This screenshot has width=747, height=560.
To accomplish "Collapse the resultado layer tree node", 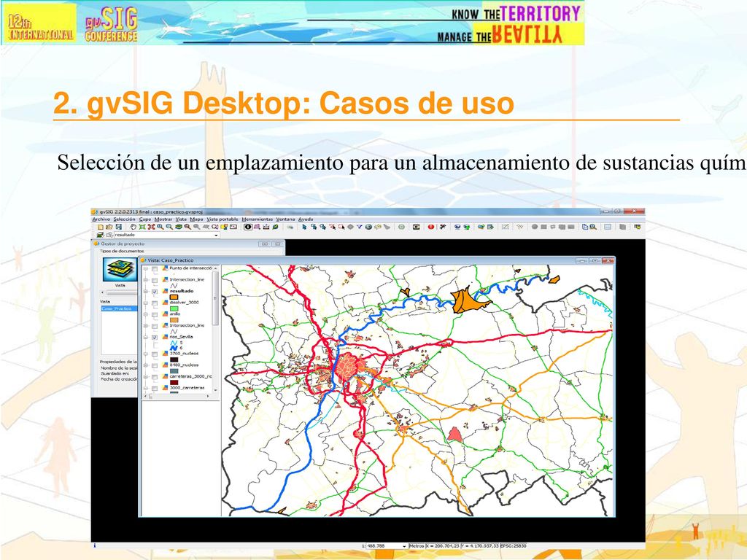I will point(145,292).
